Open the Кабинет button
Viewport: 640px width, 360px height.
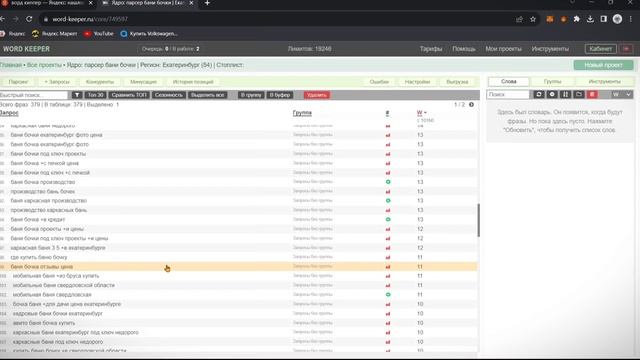[x=600, y=49]
